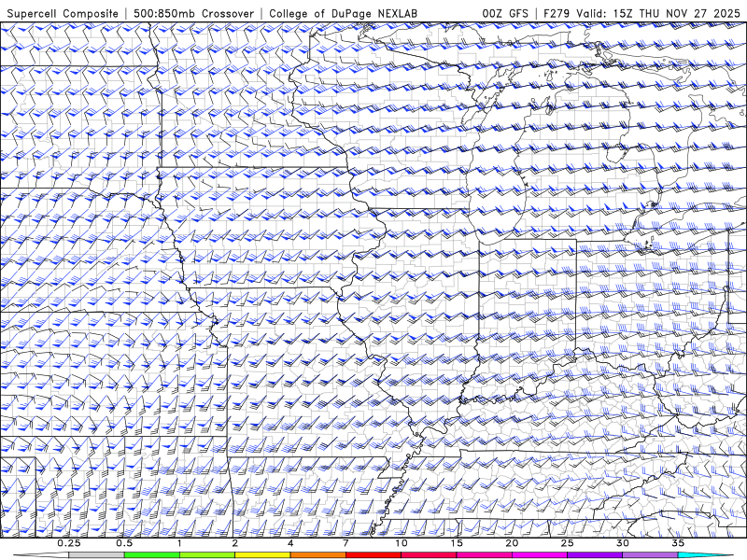Viewport: 747px width, 560px height.
Task: Click the 0.25 legend value
Action: pyautogui.click(x=68, y=543)
